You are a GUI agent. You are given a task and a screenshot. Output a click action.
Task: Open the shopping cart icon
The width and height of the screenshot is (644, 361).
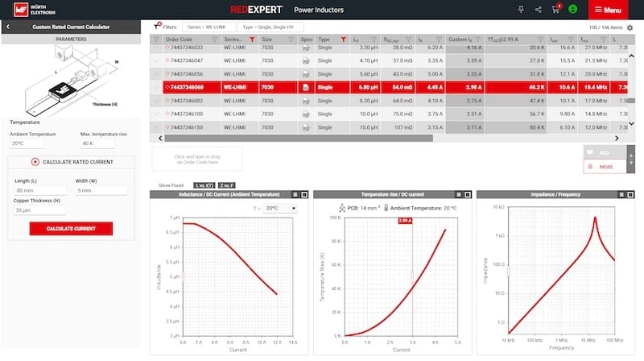(555, 9)
